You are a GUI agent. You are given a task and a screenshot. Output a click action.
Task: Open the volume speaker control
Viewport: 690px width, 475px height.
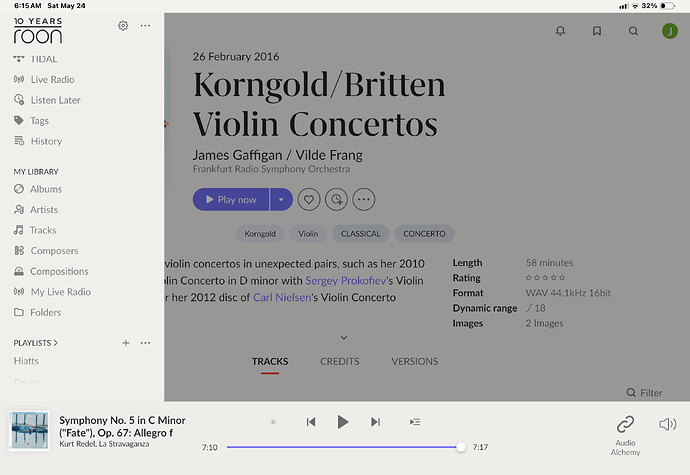pyautogui.click(x=667, y=424)
